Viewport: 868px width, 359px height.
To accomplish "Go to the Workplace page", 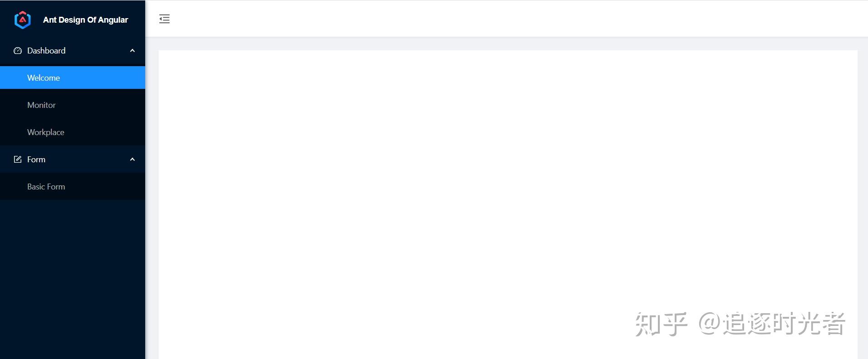I will 73,132.
